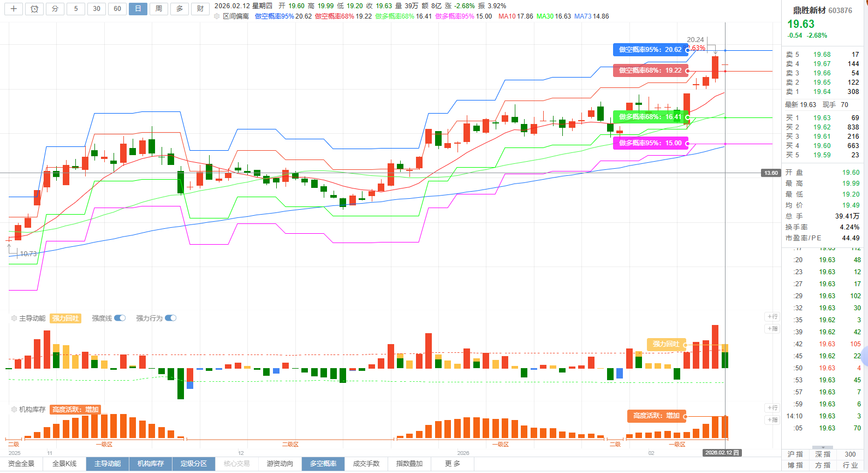Screen dimensions: 868x473
Task: Click the 买5 19.59 order row
Action: [822, 155]
